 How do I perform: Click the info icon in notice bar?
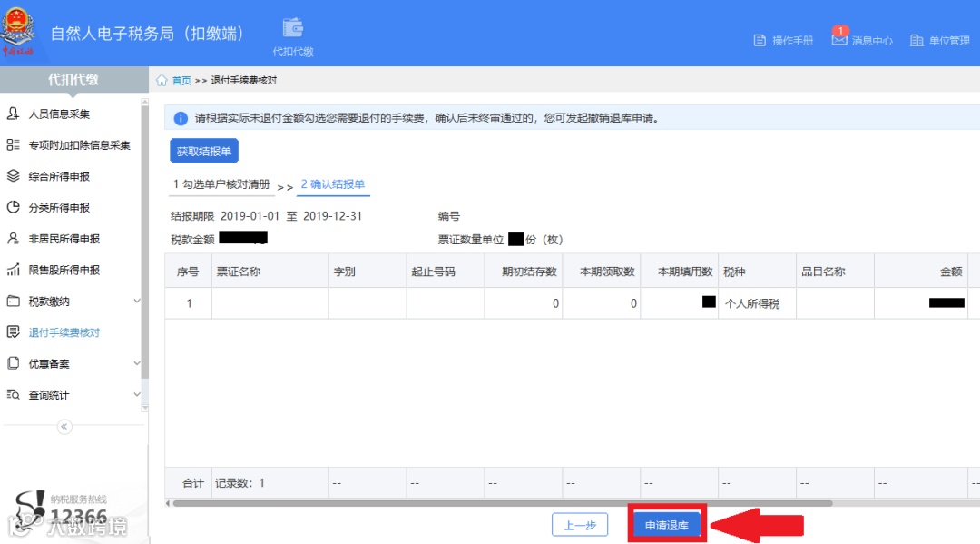[181, 118]
